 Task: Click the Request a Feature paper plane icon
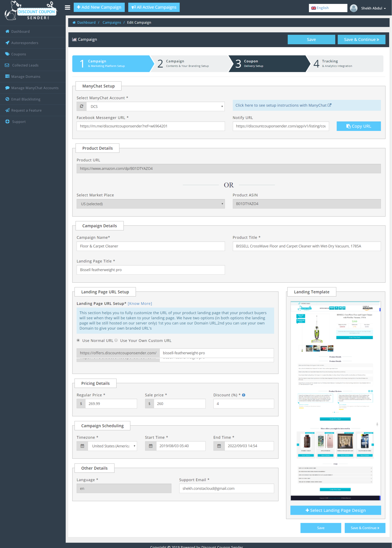click(7, 110)
